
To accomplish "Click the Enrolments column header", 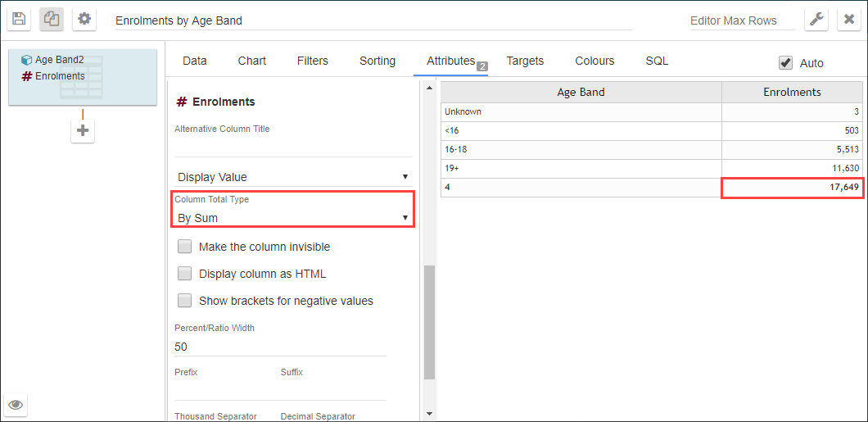I will pos(792,92).
